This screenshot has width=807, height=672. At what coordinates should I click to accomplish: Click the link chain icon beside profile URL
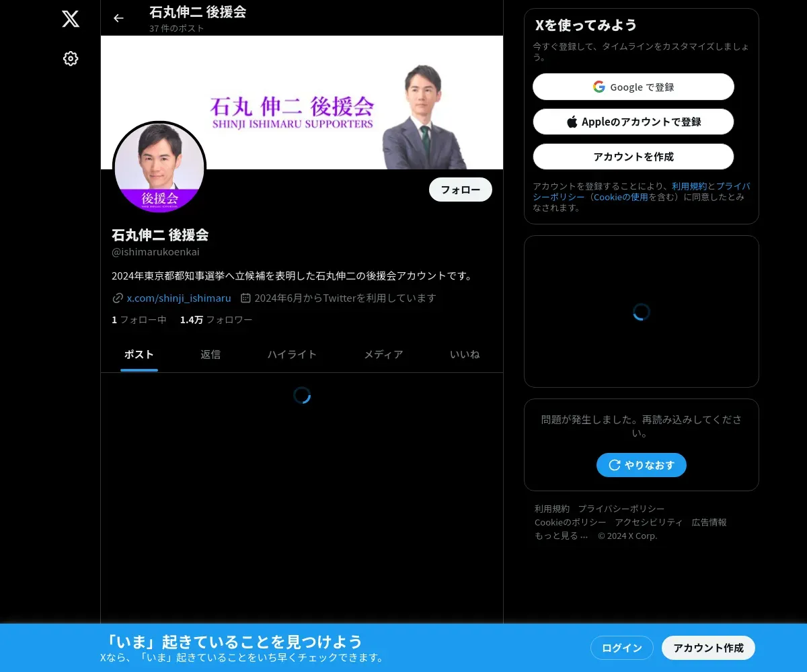click(118, 298)
